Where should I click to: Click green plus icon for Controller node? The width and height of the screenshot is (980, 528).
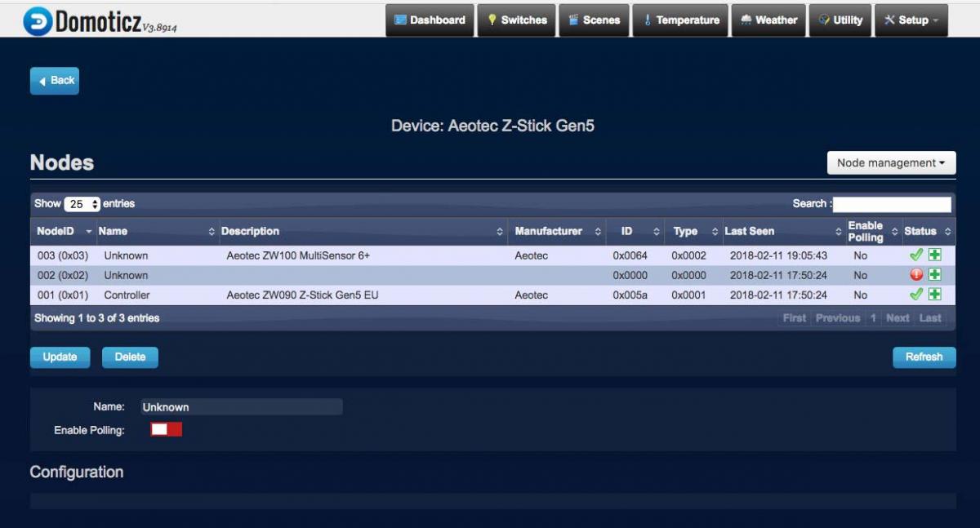click(935, 295)
